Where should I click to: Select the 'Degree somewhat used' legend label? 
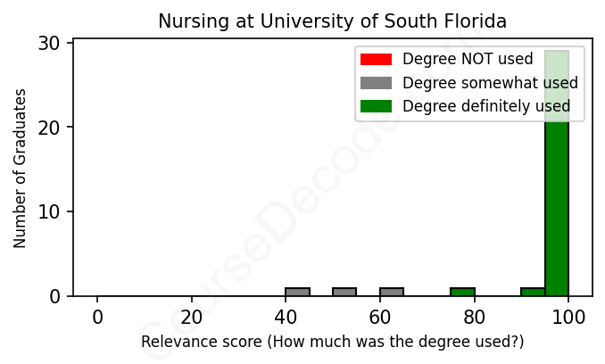click(490, 83)
